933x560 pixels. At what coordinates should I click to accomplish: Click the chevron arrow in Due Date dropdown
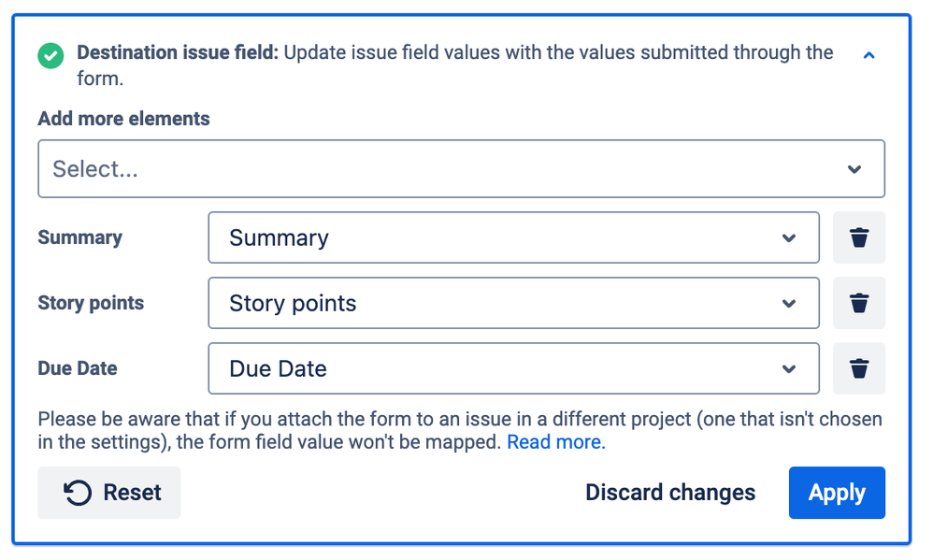point(789,369)
